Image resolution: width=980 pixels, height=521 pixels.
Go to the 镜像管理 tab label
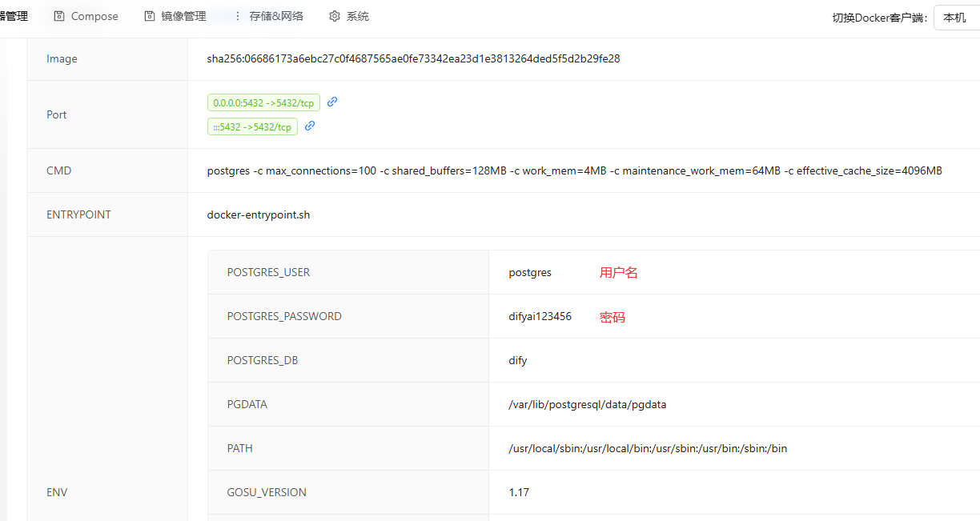(183, 16)
